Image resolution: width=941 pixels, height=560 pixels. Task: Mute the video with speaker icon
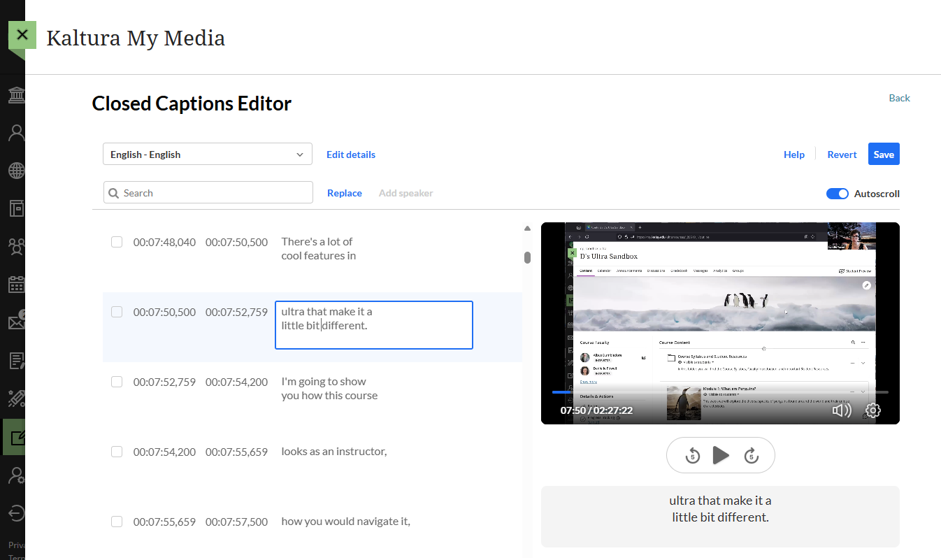(842, 410)
